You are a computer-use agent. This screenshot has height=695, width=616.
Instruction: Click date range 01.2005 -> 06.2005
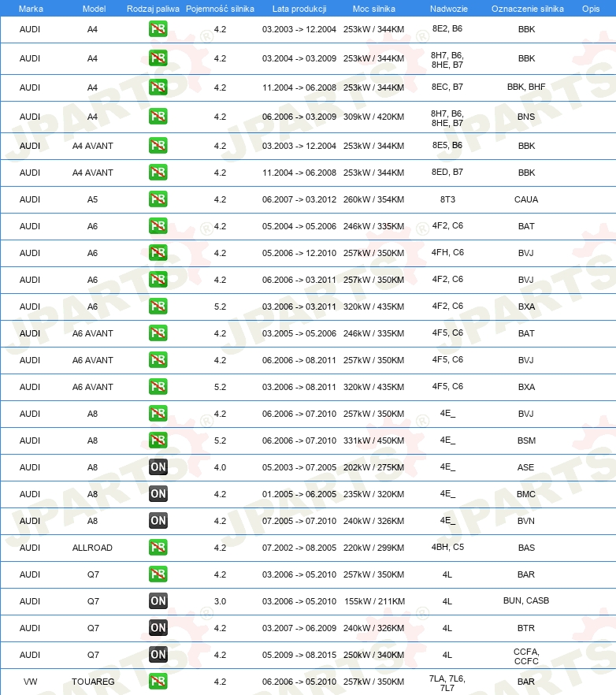[299, 494]
